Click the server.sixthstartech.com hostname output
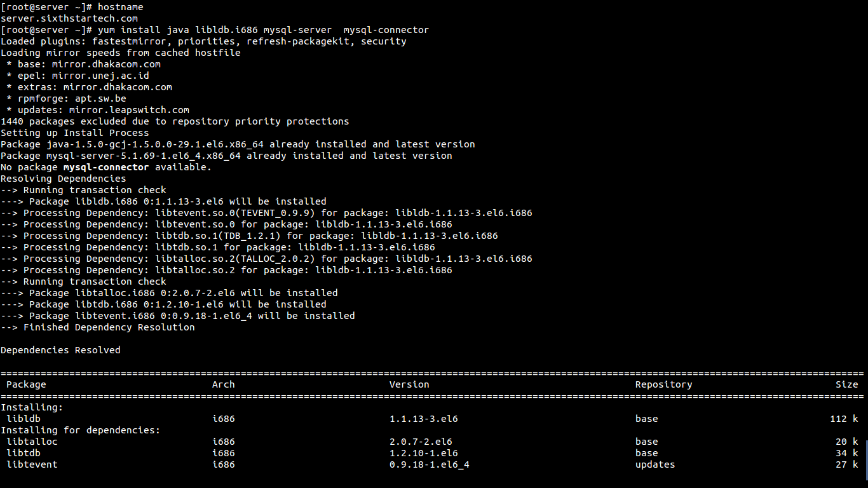 click(x=69, y=18)
